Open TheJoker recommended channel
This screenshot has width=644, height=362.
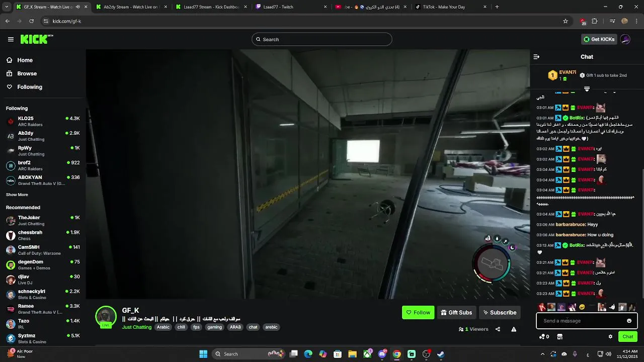pos(43,220)
